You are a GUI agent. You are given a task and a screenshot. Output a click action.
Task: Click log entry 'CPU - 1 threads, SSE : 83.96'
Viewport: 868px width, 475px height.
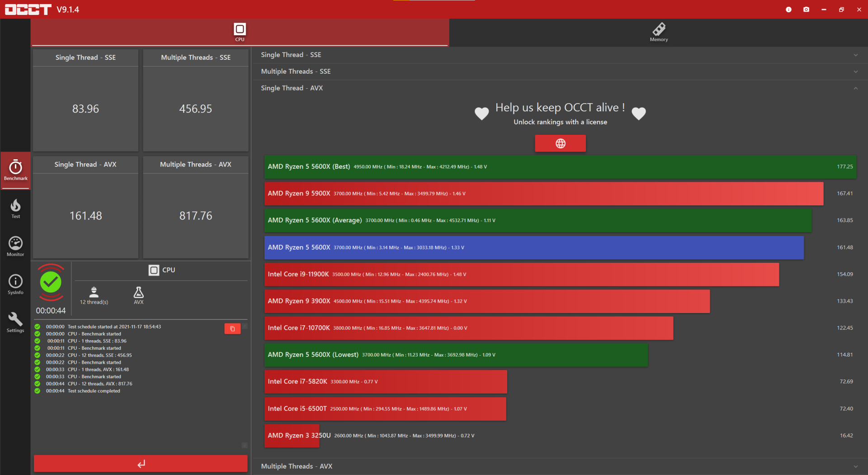[x=97, y=341]
